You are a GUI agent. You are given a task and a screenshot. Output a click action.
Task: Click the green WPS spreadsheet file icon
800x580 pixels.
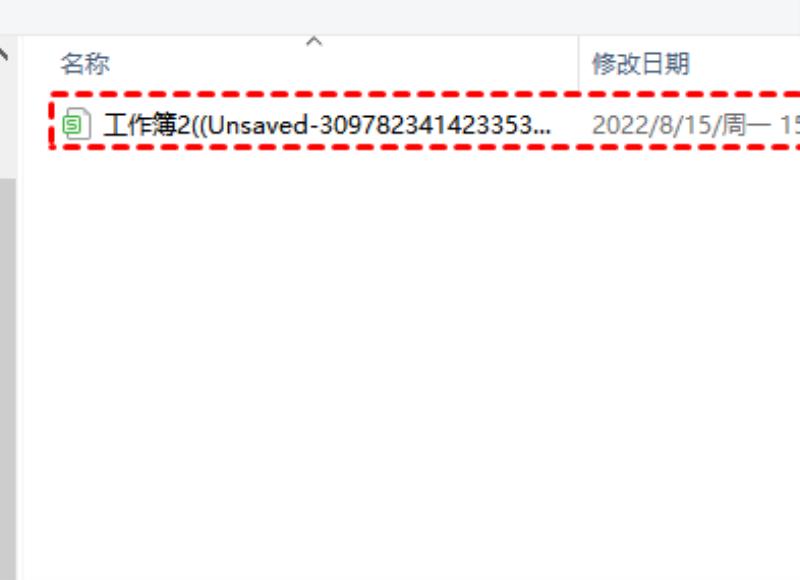coord(77,123)
